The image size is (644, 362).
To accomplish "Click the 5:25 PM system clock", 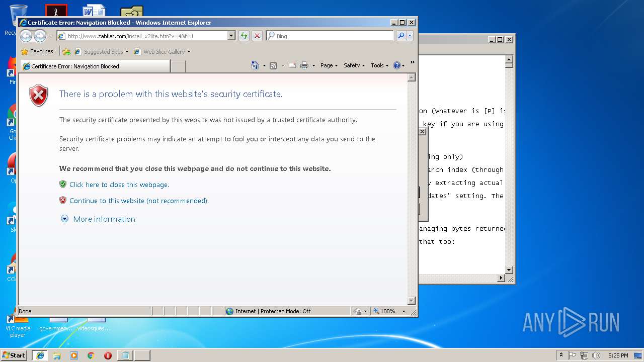I will click(618, 355).
